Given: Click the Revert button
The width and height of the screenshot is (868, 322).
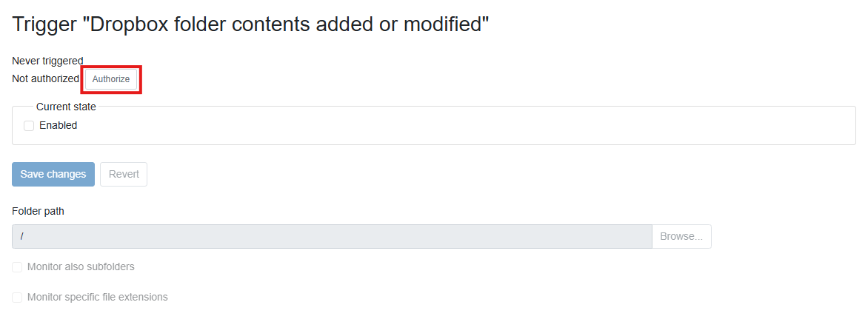Looking at the screenshot, I should tap(124, 174).
